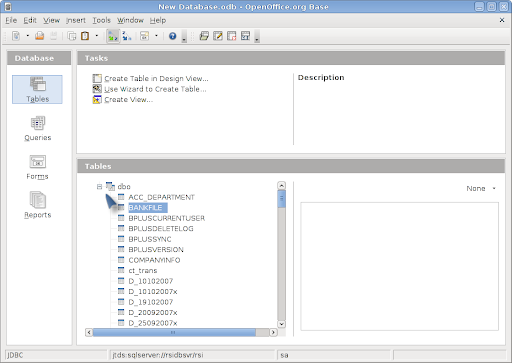
Task: Click horizontal scrollbar left arrow
Action: click(89, 332)
